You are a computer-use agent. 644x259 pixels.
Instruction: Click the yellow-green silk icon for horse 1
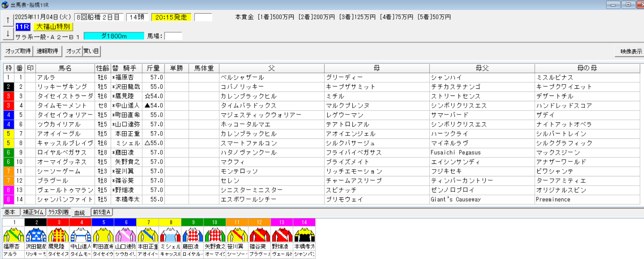click(x=14, y=235)
